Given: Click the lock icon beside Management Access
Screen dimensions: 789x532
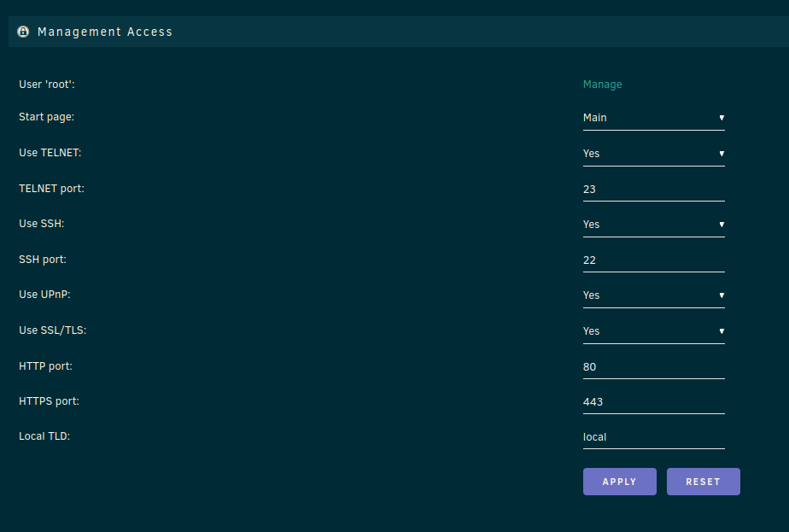Looking at the screenshot, I should 23,32.
